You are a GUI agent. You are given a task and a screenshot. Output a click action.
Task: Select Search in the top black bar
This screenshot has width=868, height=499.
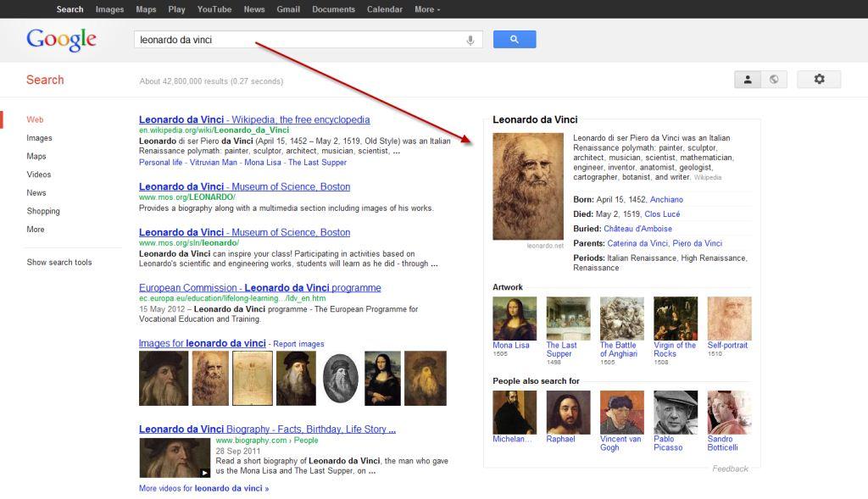coord(70,9)
